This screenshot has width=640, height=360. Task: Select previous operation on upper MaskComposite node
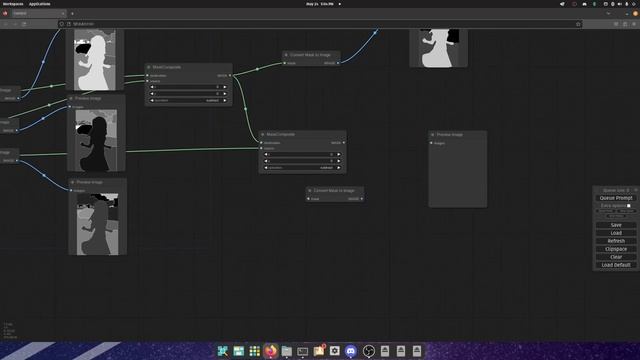click(152, 100)
